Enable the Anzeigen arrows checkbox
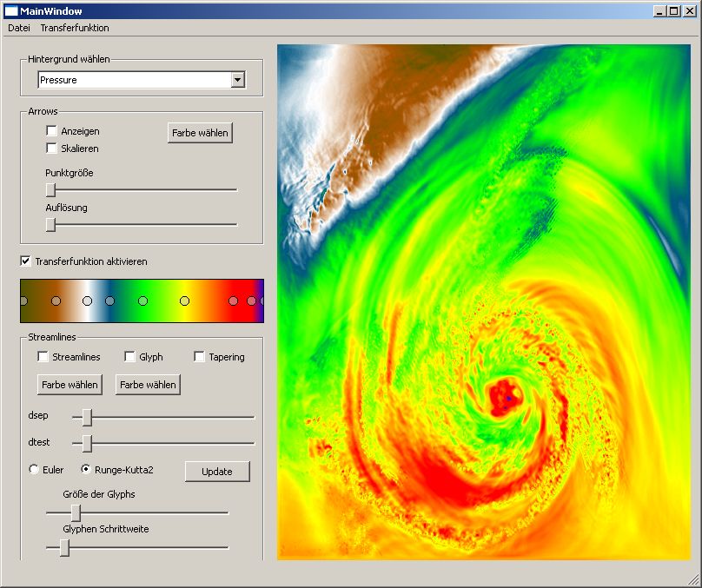The image size is (702, 588). pyautogui.click(x=52, y=131)
